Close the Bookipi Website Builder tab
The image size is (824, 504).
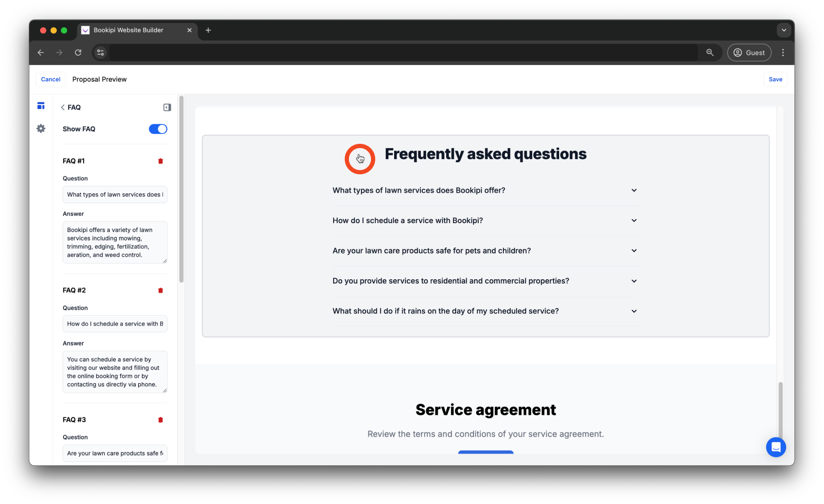[190, 30]
